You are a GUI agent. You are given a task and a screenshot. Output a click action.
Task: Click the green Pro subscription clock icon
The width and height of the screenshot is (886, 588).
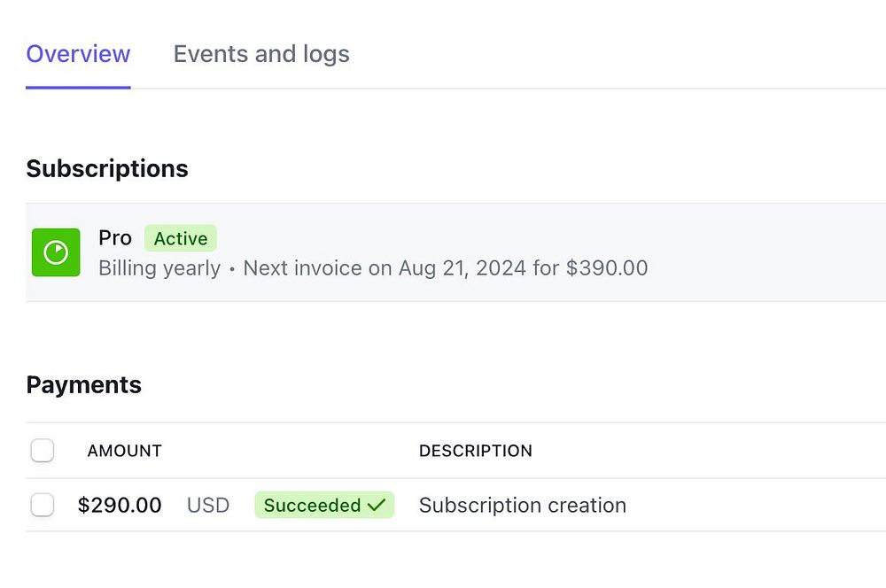pyautogui.click(x=56, y=252)
